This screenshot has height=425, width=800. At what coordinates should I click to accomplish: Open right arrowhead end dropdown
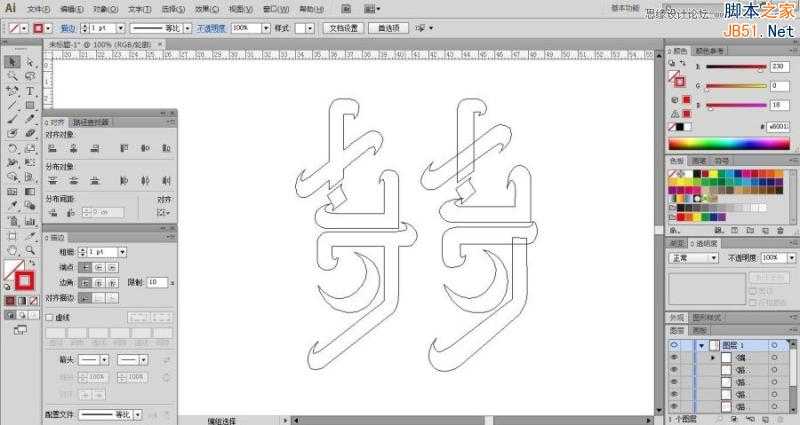click(x=143, y=360)
